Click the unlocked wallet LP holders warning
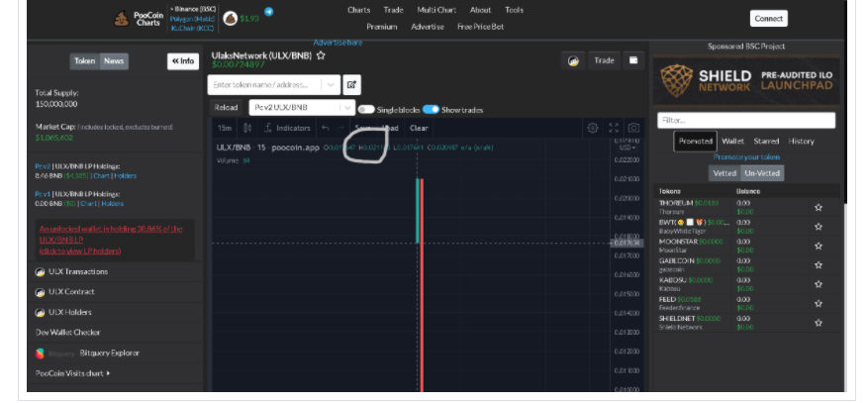The height and width of the screenshot is (403, 868). pos(111,240)
